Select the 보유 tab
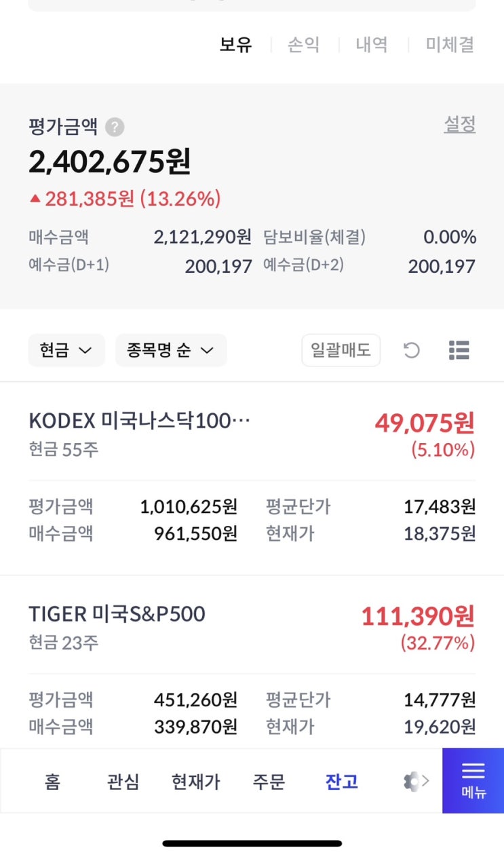The height and width of the screenshot is (857, 504). pos(235,45)
